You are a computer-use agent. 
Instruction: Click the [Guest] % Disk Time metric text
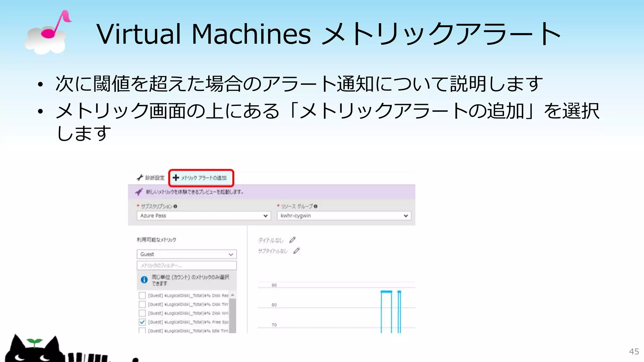pyautogui.click(x=188, y=304)
